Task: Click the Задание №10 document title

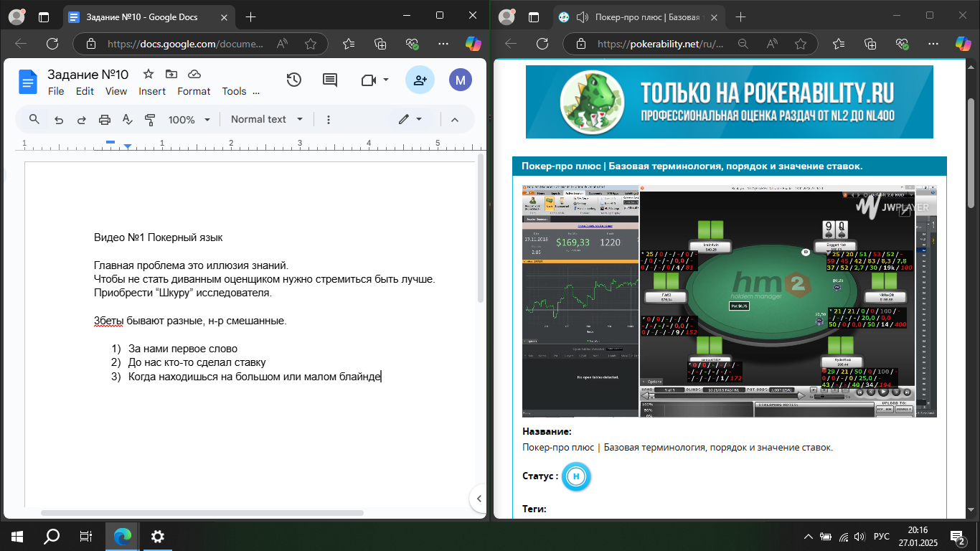Action: 88,74
